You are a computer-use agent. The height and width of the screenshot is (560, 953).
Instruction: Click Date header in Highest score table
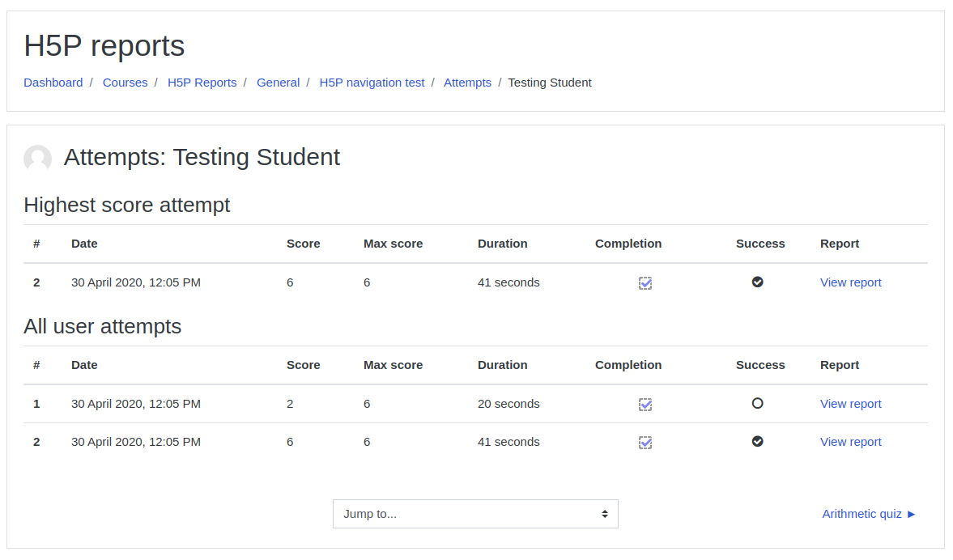[84, 244]
